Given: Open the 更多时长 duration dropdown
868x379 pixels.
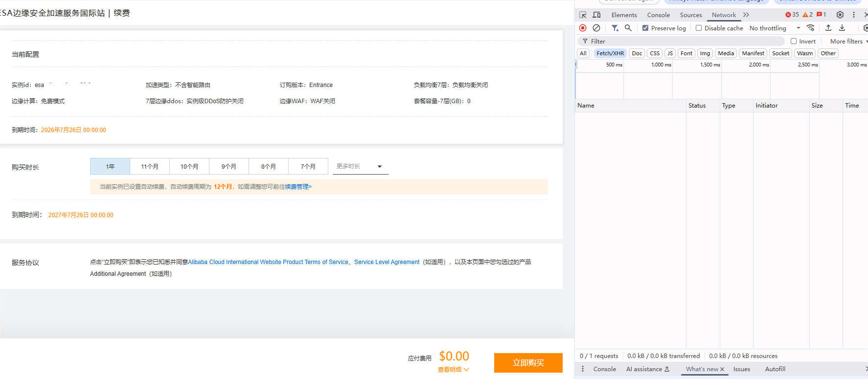Looking at the screenshot, I should [361, 166].
